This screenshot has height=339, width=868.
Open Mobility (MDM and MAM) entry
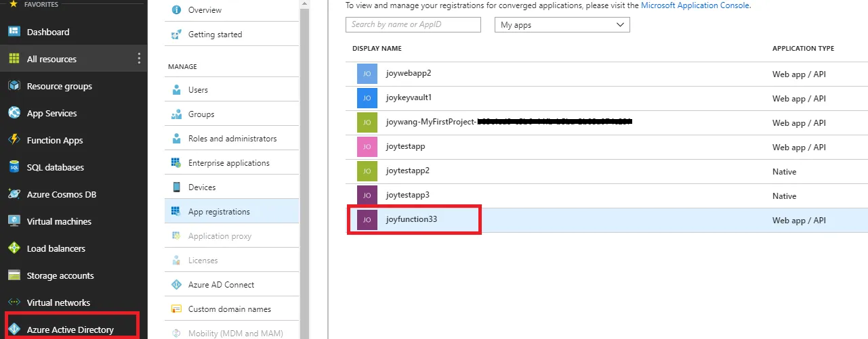click(232, 332)
